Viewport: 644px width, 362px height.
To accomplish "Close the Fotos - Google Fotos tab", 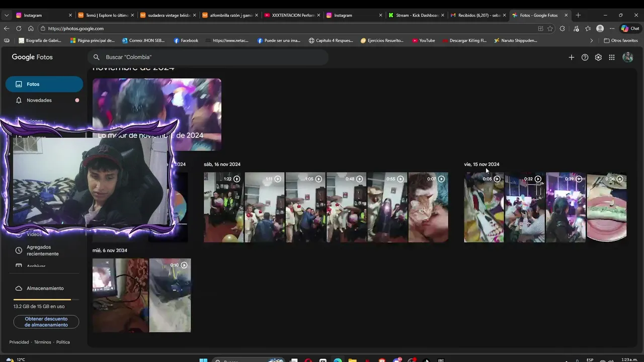I will pyautogui.click(x=566, y=15).
